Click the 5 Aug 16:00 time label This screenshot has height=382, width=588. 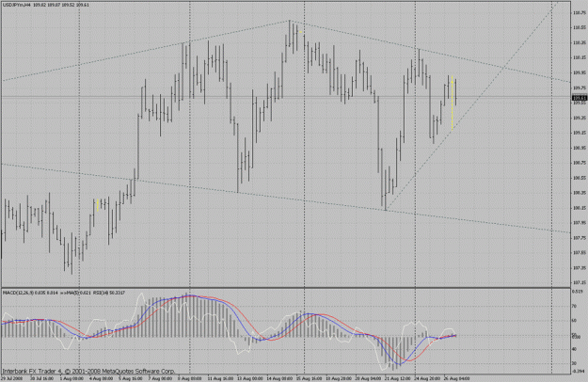(x=131, y=378)
